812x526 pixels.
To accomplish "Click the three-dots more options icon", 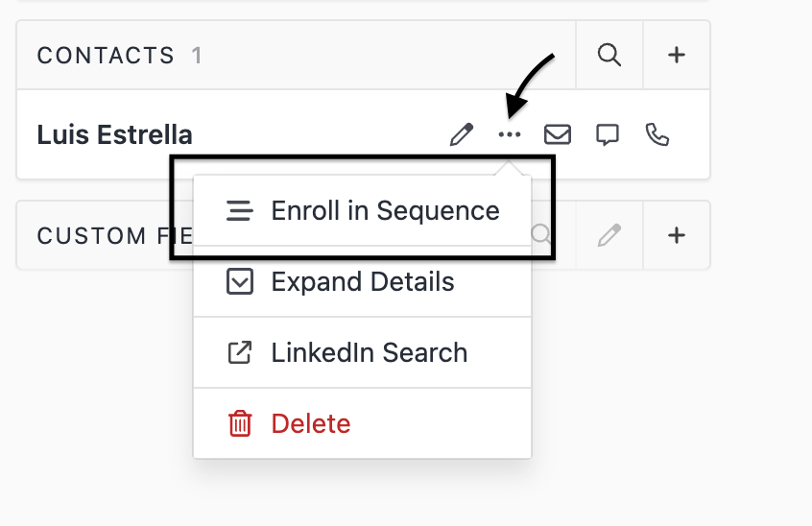I will click(510, 134).
